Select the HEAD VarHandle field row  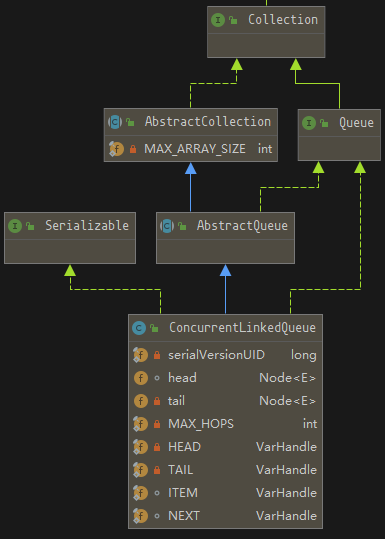(226, 447)
